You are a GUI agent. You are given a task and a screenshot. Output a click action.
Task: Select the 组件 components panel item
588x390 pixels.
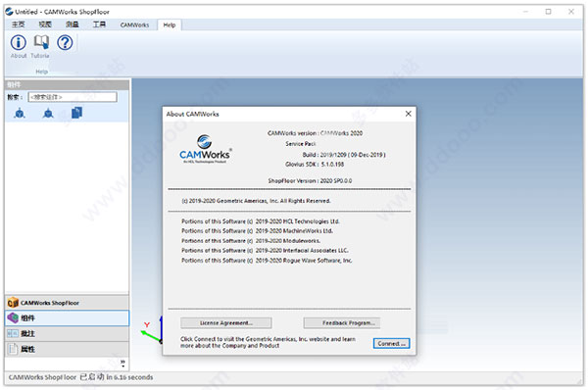coord(67,318)
